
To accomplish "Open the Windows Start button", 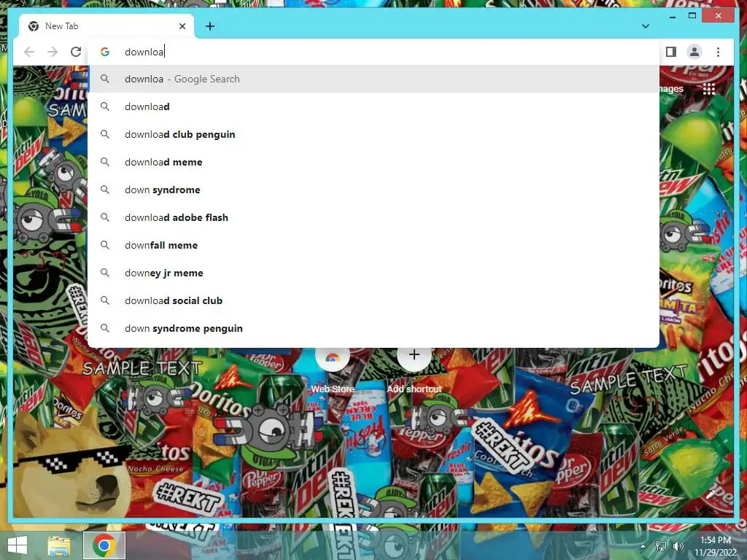I will (18, 545).
